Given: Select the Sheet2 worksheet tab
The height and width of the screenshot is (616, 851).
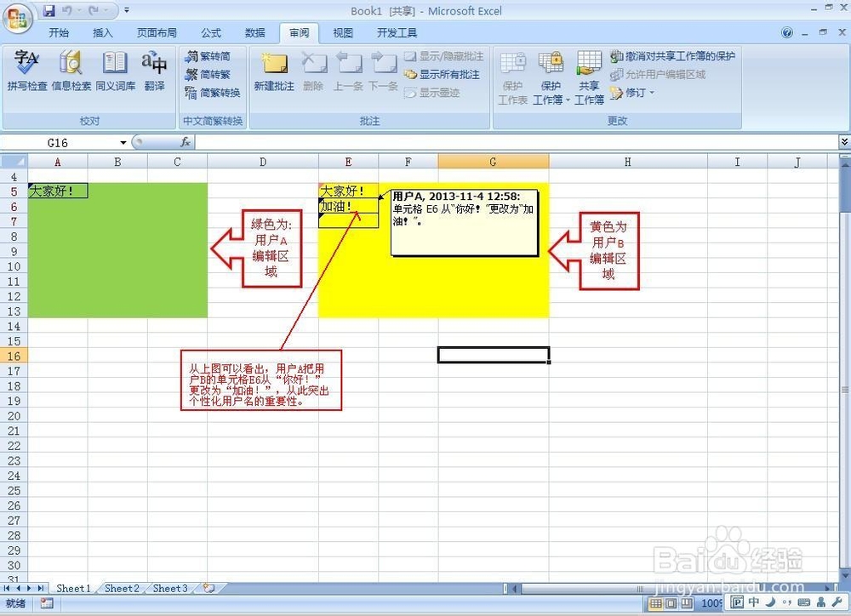Looking at the screenshot, I should (120, 588).
